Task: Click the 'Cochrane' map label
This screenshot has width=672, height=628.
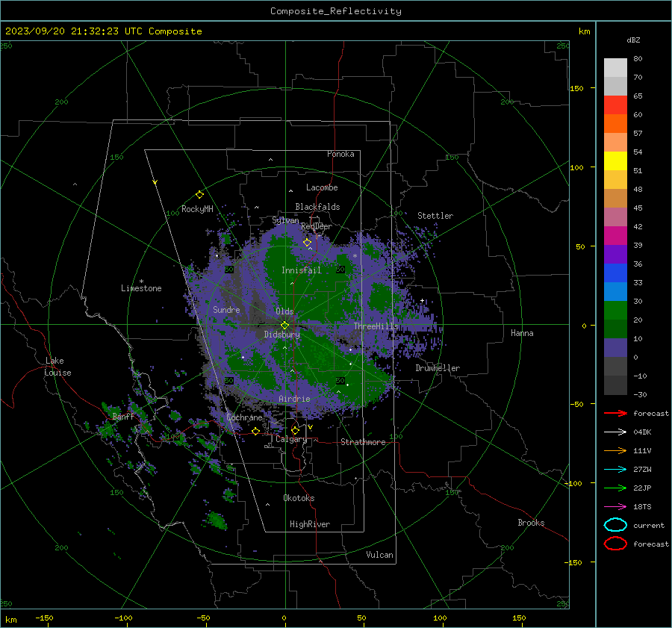Action: [244, 417]
